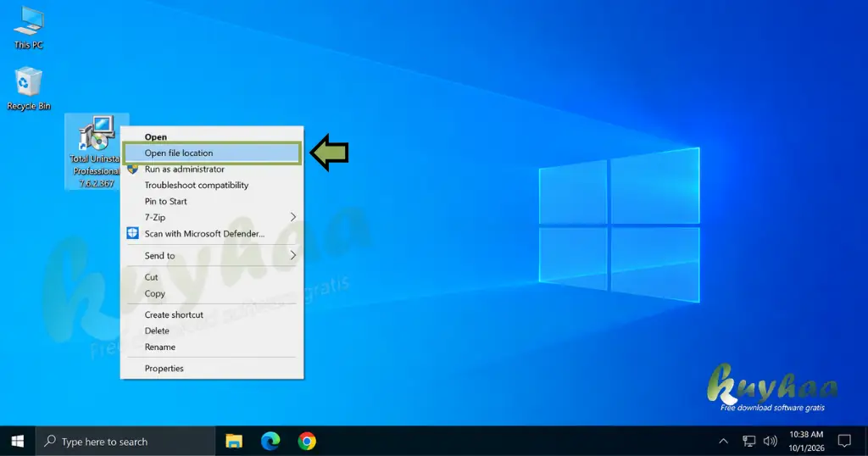Open the notification Action Center icon
The image size is (868, 456).
(844, 441)
